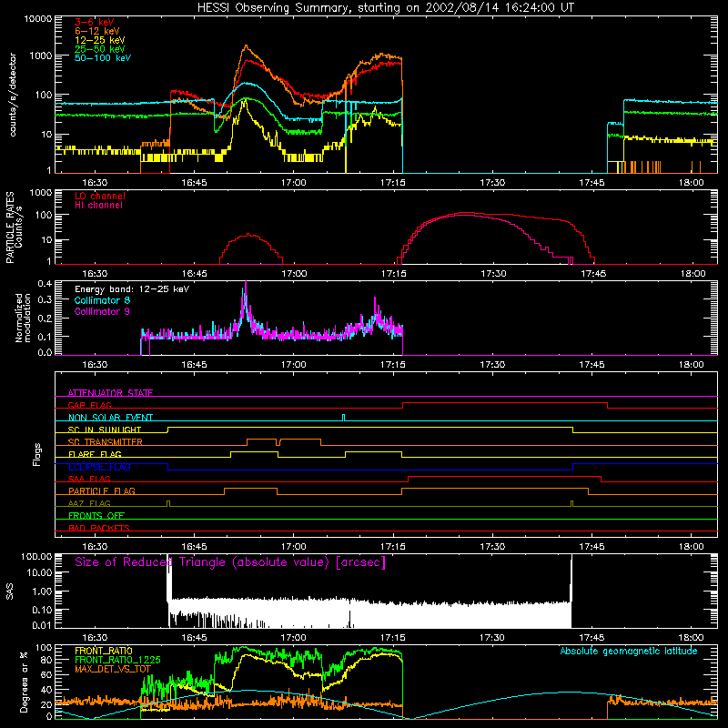Click the NON_SOLAR_EVENT pulse marker

pos(344,417)
